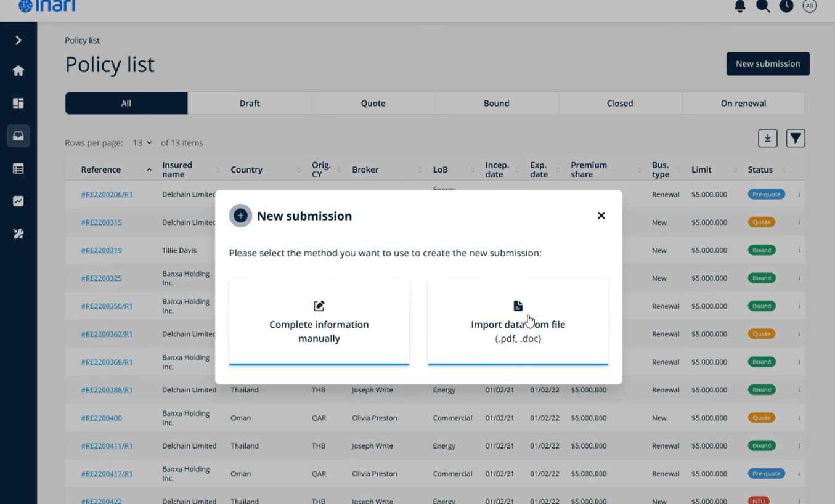
Task: Open policy #RE2200315 link
Action: point(101,222)
